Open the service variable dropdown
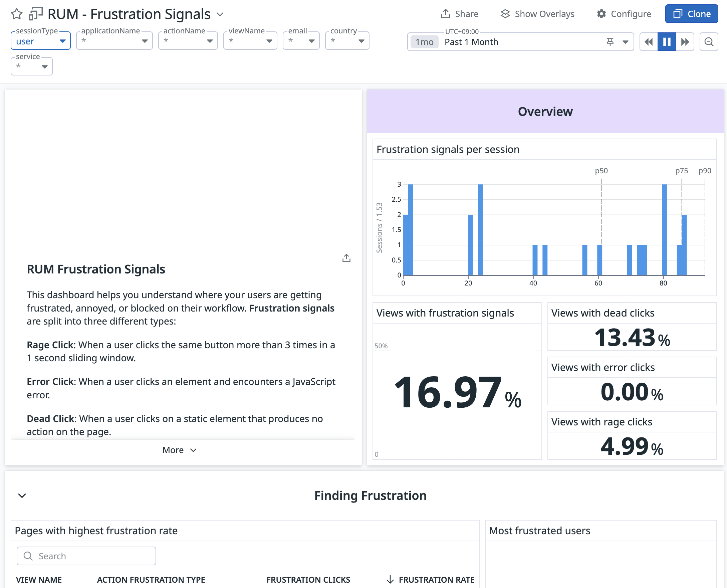This screenshot has width=727, height=588. pos(31,66)
